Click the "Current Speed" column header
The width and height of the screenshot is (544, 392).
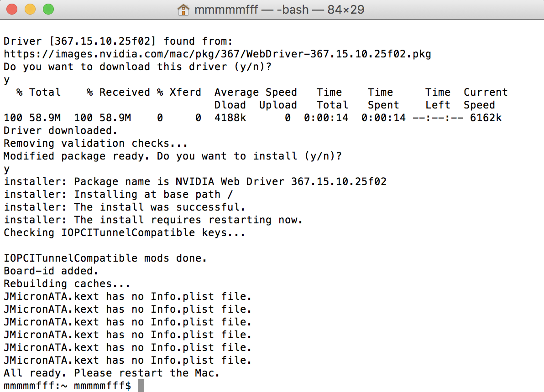[x=485, y=98]
